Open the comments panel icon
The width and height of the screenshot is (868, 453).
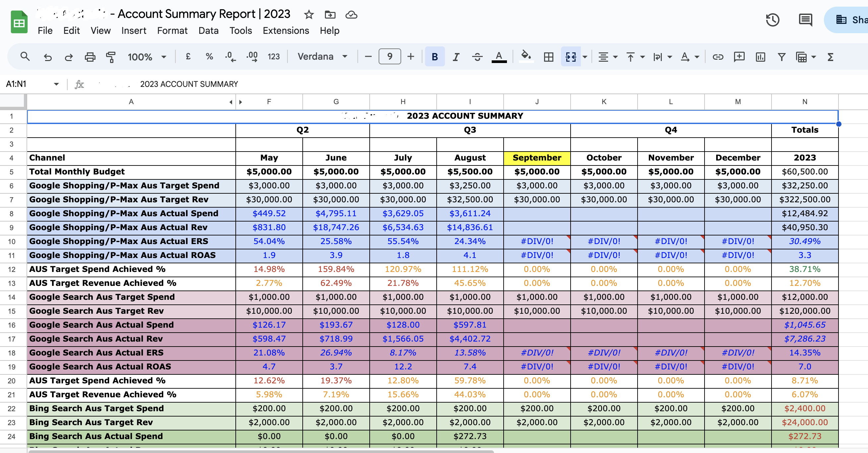[805, 20]
